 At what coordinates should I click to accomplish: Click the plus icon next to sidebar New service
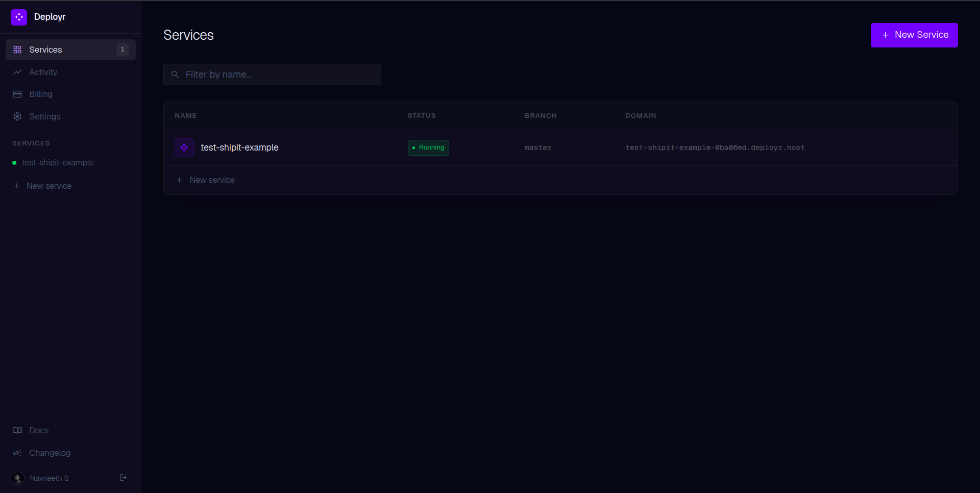pyautogui.click(x=17, y=186)
